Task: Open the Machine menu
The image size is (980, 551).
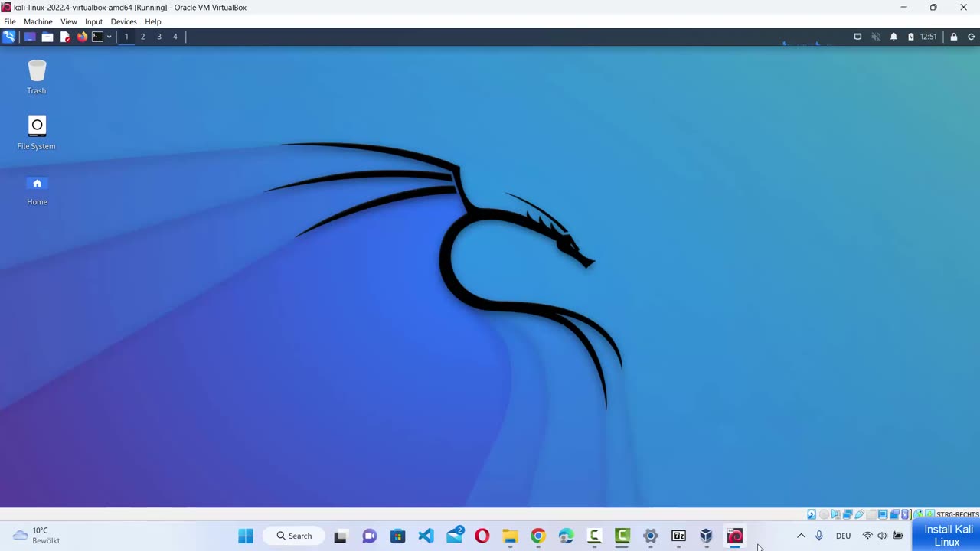Action: (x=38, y=21)
